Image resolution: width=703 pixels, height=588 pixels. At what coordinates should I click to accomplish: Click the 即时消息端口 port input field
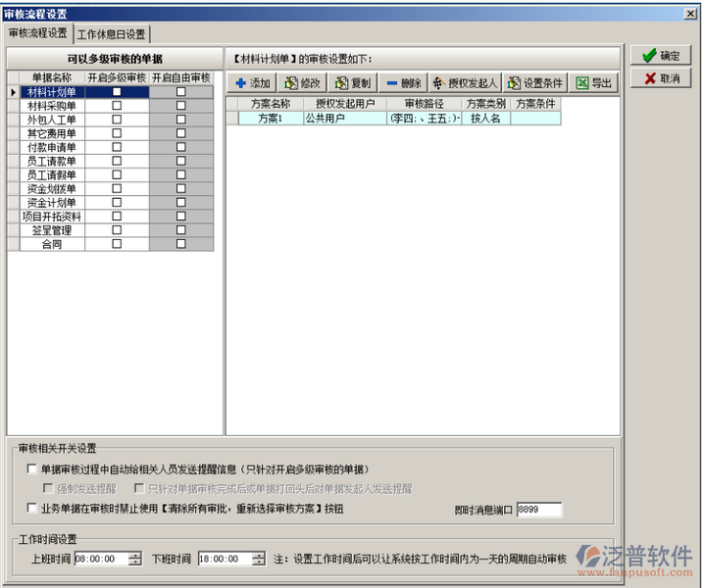tap(538, 510)
